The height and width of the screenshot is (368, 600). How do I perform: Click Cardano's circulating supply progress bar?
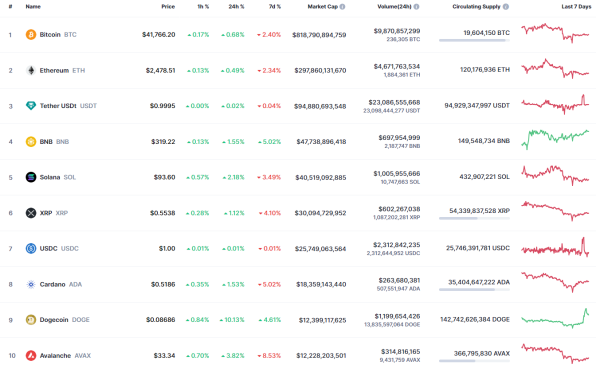click(x=474, y=290)
